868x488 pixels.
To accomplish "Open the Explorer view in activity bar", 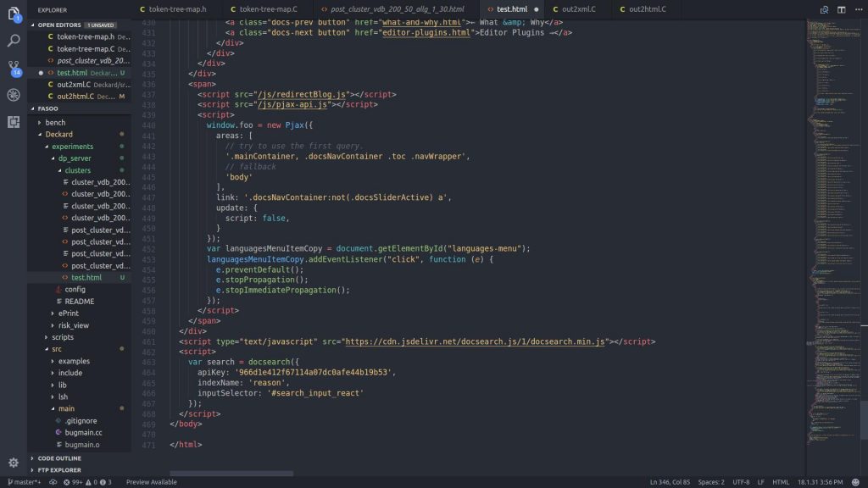I will coord(14,14).
